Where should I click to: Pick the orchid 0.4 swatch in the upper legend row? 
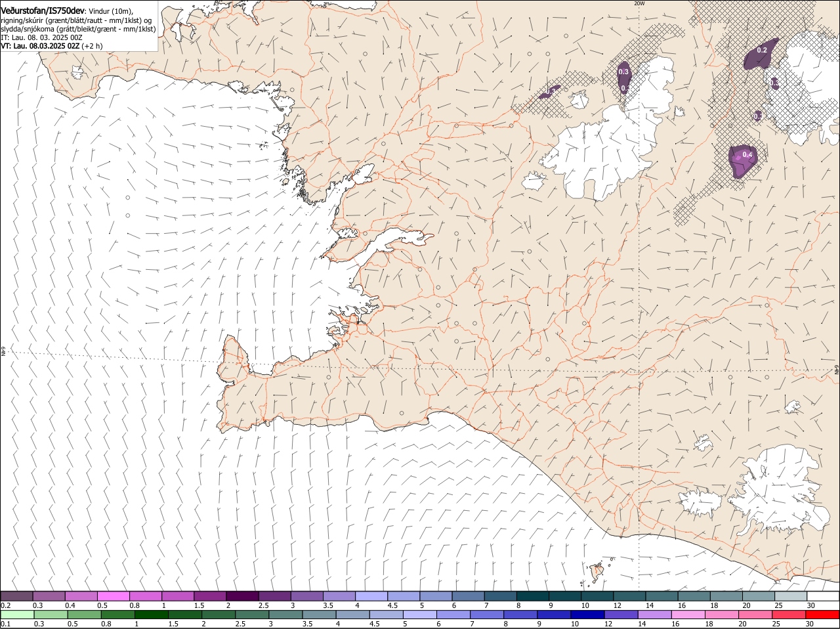pos(81,596)
